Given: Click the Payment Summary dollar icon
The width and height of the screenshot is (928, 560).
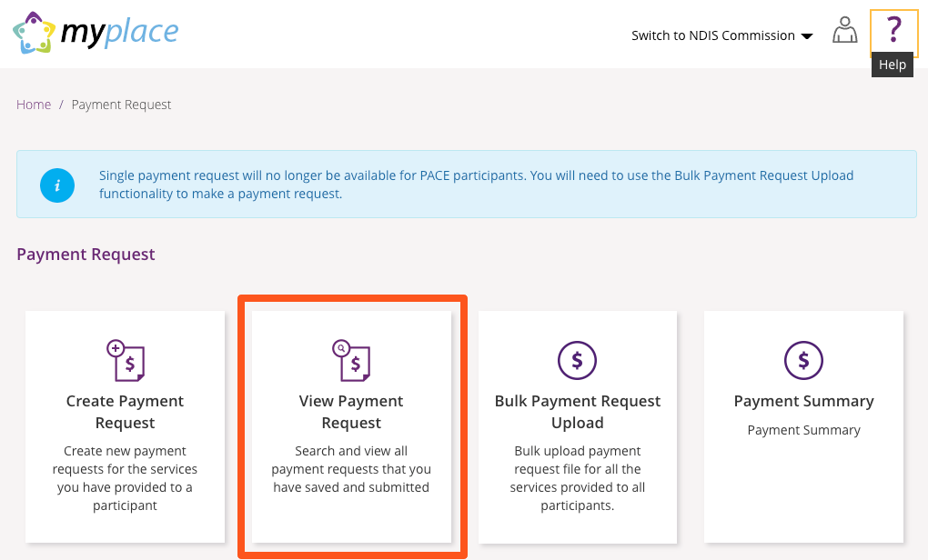Looking at the screenshot, I should [x=803, y=360].
